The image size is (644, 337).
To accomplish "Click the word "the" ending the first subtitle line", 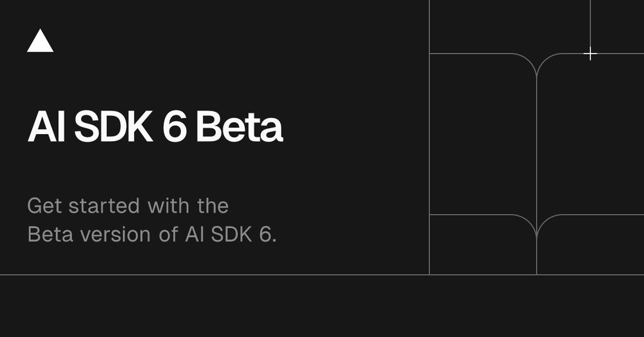I will pos(213,206).
